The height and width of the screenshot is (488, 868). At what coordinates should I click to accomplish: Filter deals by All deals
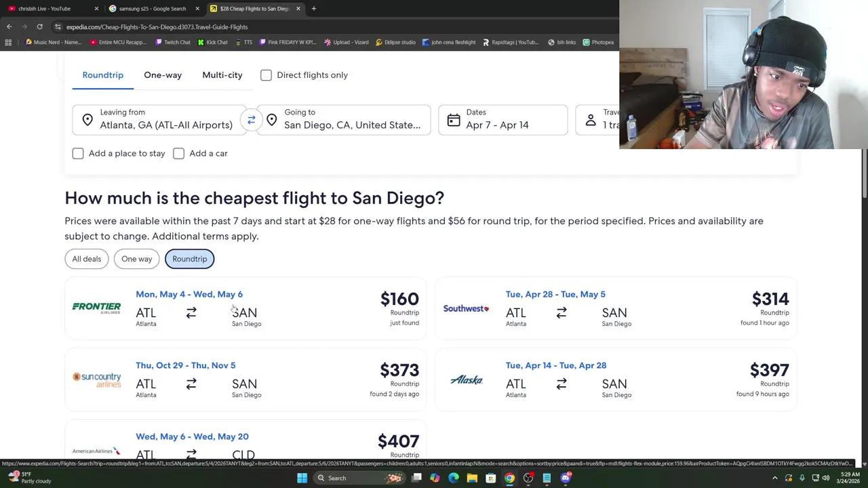tap(87, 259)
